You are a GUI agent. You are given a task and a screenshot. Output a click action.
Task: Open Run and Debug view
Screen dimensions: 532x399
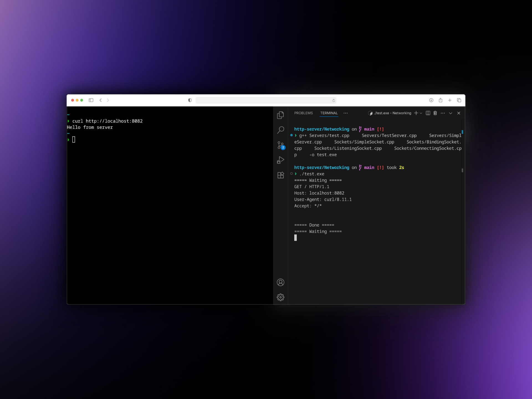(x=280, y=160)
